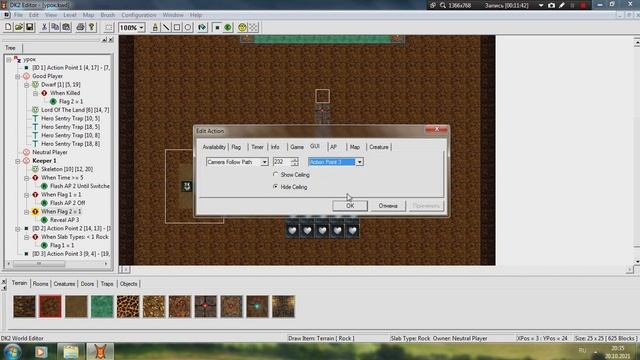The image size is (640, 360).
Task: Collapse the Dwarf [1] tree node
Action: [27, 85]
